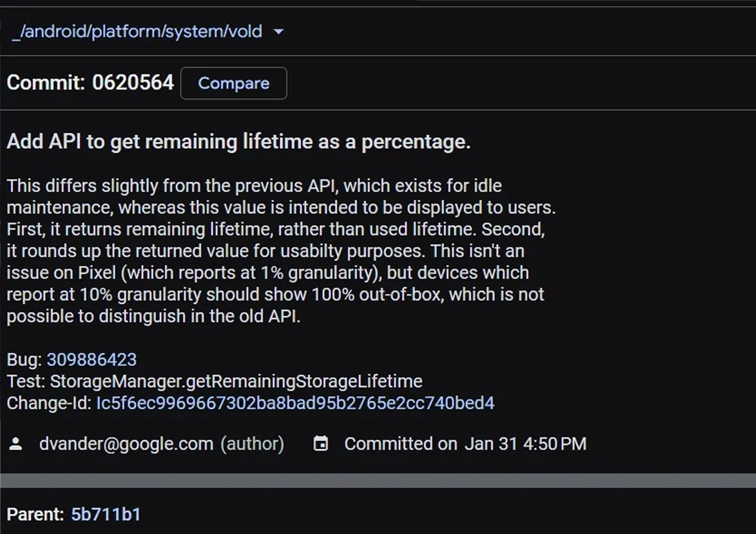Open bug 309886423 link
756x534 pixels.
click(91, 359)
